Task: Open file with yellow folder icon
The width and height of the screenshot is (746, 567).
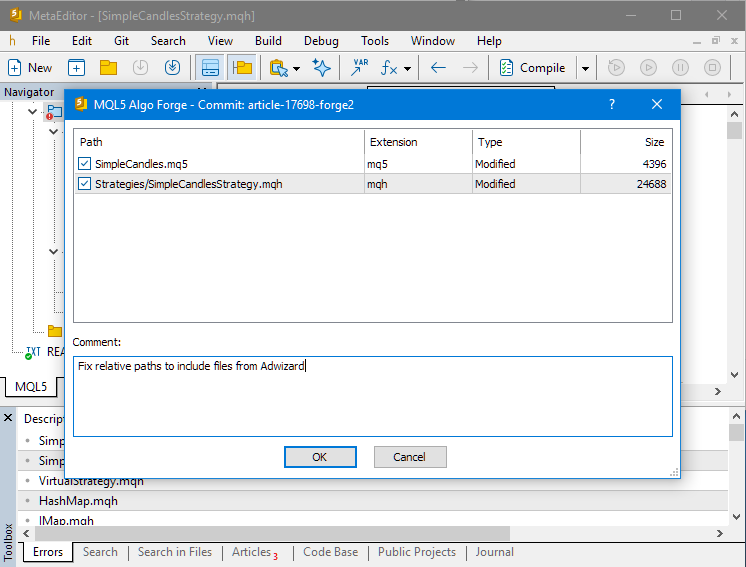Action: coord(108,68)
